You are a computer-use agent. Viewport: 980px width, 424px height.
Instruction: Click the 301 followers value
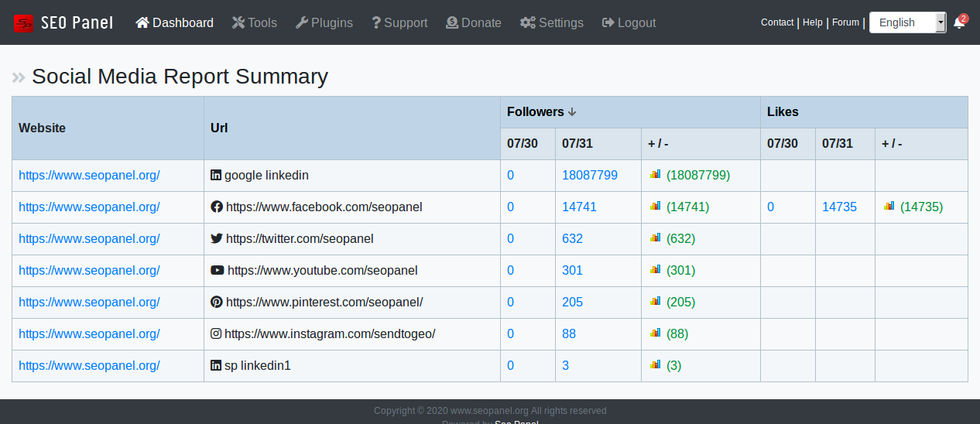tap(572, 271)
